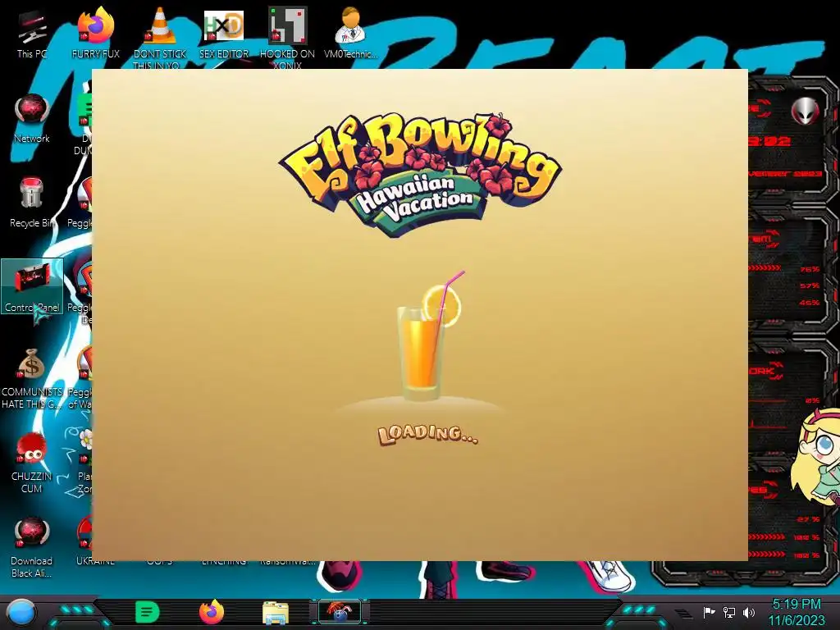The width and height of the screenshot is (840, 630).
Task: Open File Explorer from the taskbar
Action: [x=276, y=613]
